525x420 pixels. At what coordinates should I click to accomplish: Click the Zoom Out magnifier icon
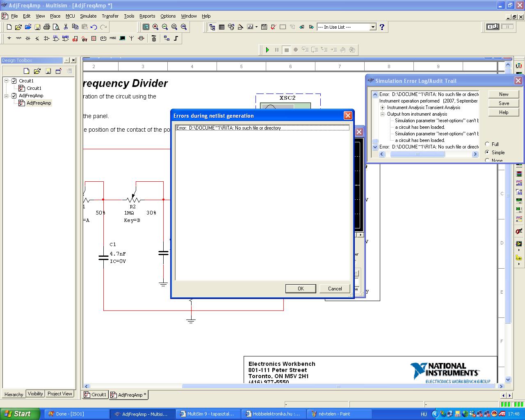pos(165,27)
